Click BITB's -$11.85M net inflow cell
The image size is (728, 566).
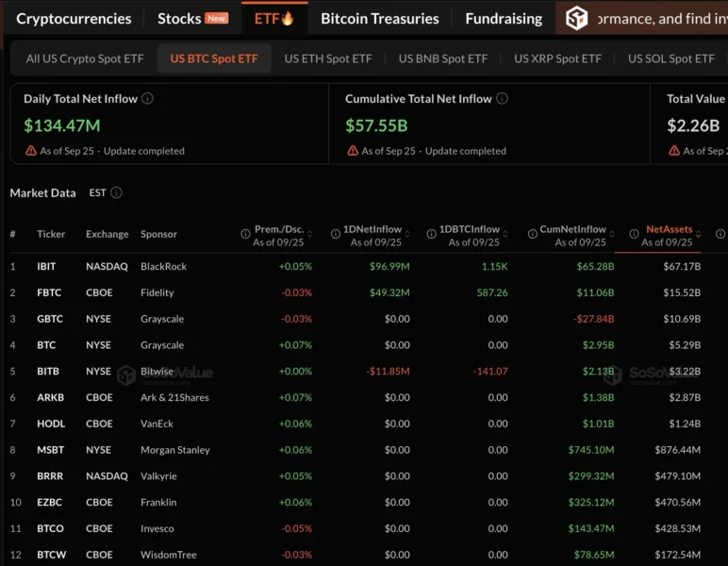(x=388, y=372)
